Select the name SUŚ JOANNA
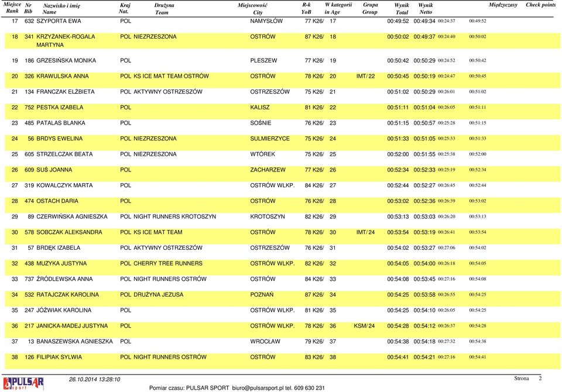Viewport: 562px width, 392px height. pos(54,170)
